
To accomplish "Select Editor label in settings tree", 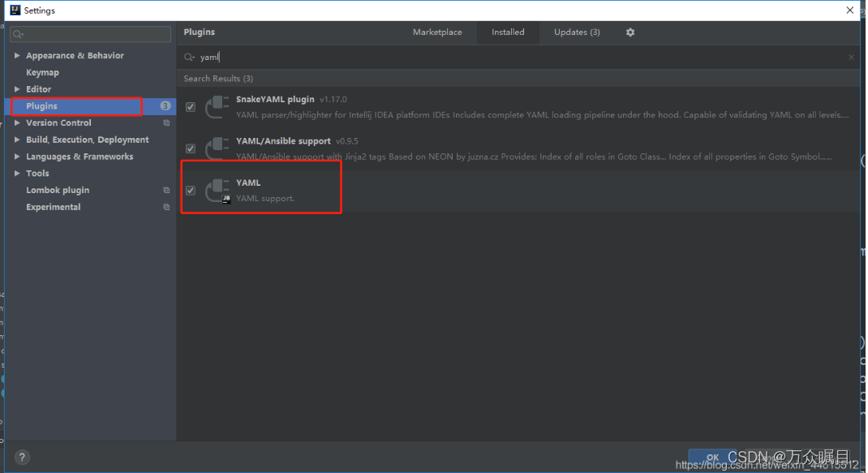I will (39, 89).
